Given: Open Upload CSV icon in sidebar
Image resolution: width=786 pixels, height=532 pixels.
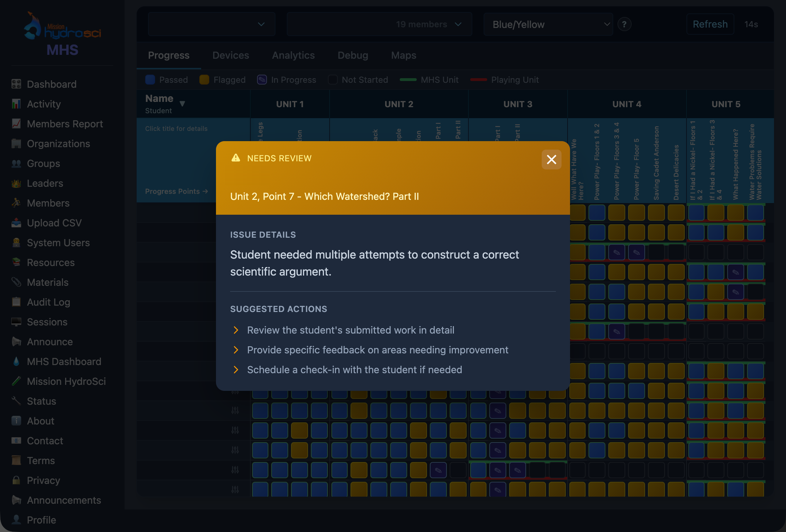Looking at the screenshot, I should (16, 223).
